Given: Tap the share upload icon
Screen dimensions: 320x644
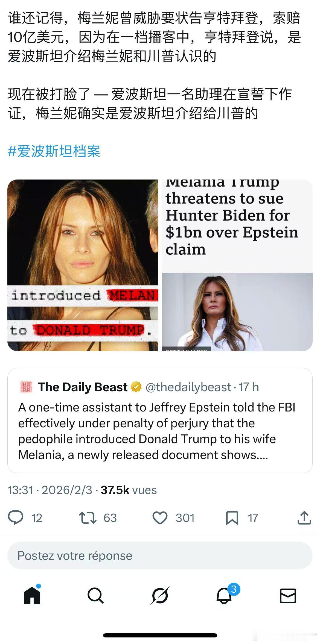Looking at the screenshot, I should [x=304, y=517].
